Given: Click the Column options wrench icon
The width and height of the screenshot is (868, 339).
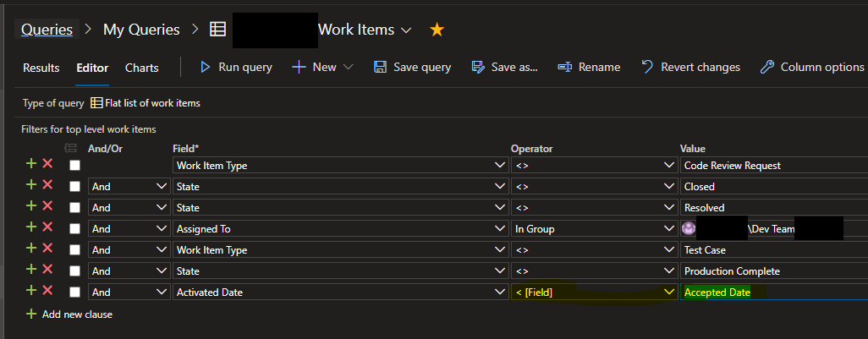Looking at the screenshot, I should pos(767,67).
